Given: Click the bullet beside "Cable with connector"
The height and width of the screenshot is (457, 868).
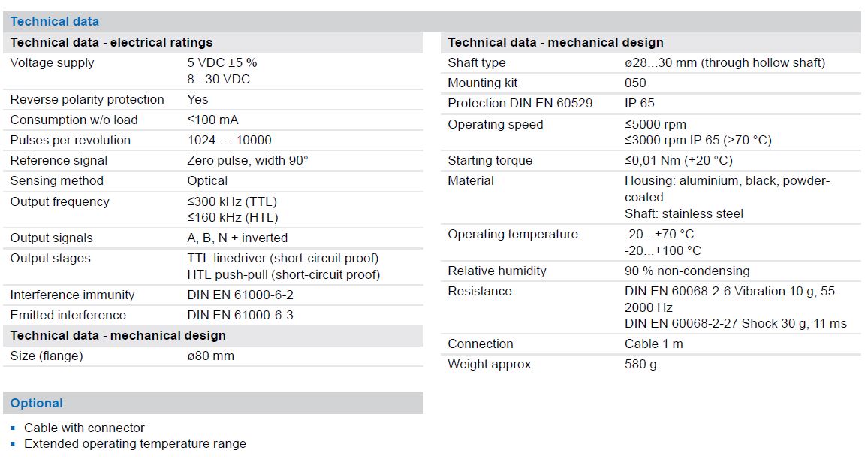Looking at the screenshot, I should click(13, 428).
